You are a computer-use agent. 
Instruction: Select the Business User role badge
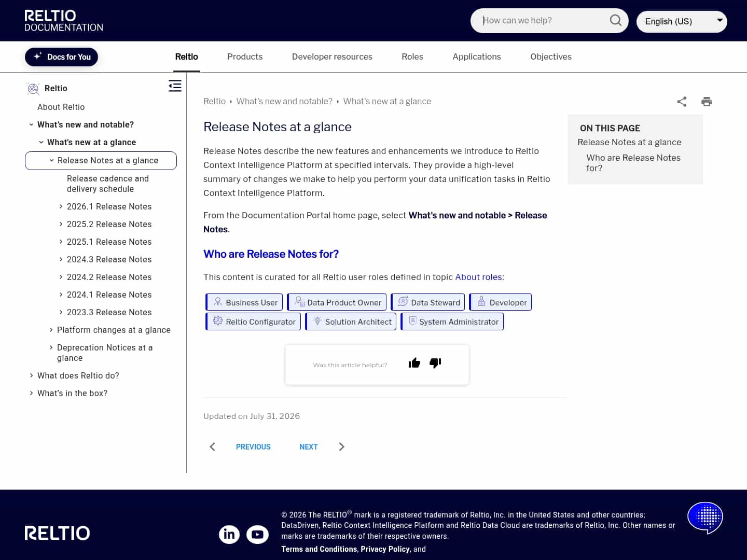click(x=244, y=302)
